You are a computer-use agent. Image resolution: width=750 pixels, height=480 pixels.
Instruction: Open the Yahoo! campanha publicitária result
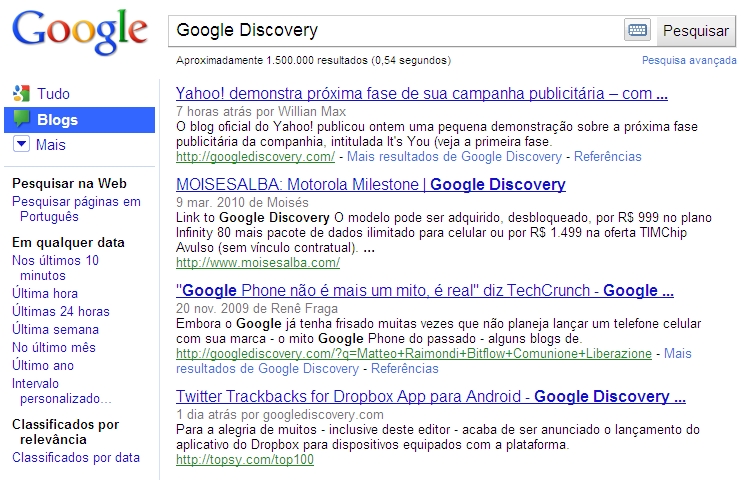pyautogui.click(x=421, y=95)
